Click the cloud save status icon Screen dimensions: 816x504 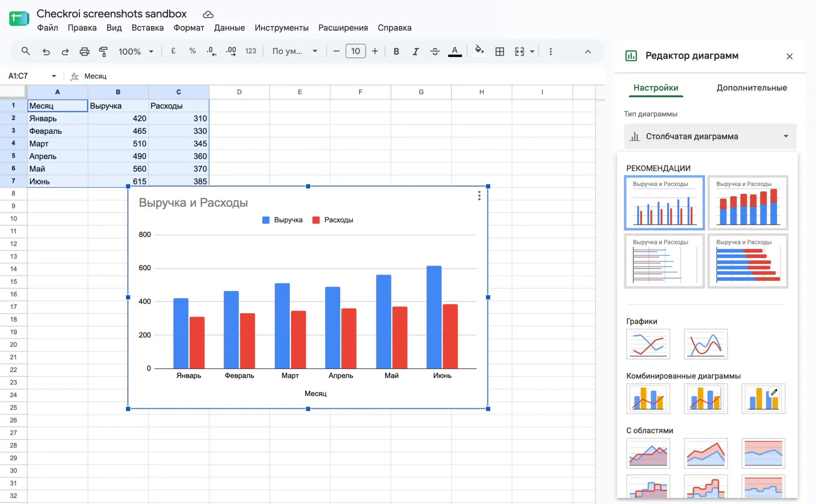[208, 14]
